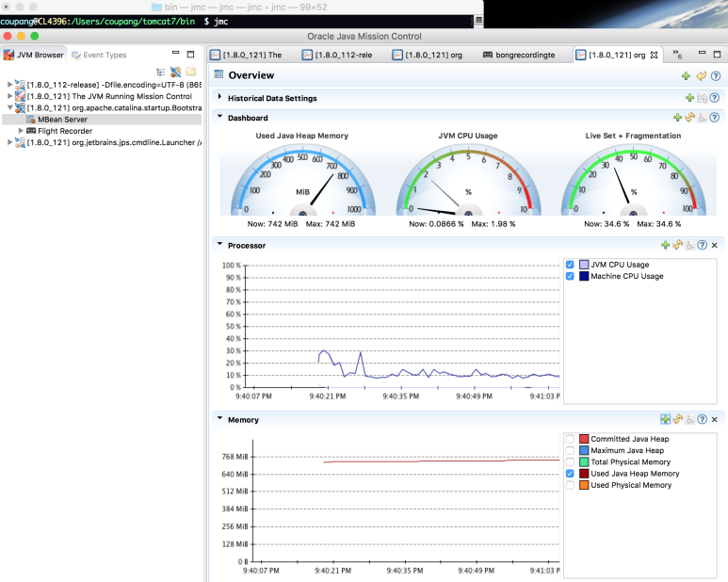Click the JVM CPU Usage color swatch
The image size is (728, 582).
coord(584,265)
